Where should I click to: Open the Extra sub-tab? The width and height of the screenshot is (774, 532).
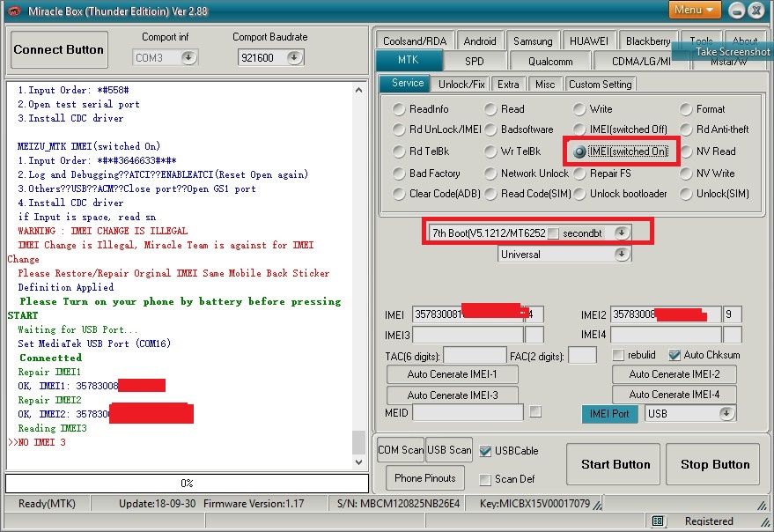tap(508, 84)
